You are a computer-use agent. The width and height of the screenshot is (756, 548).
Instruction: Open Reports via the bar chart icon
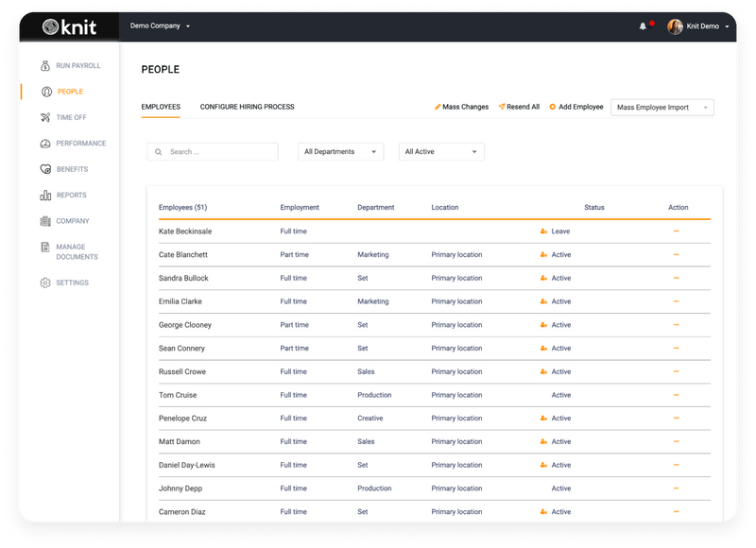[x=43, y=195]
